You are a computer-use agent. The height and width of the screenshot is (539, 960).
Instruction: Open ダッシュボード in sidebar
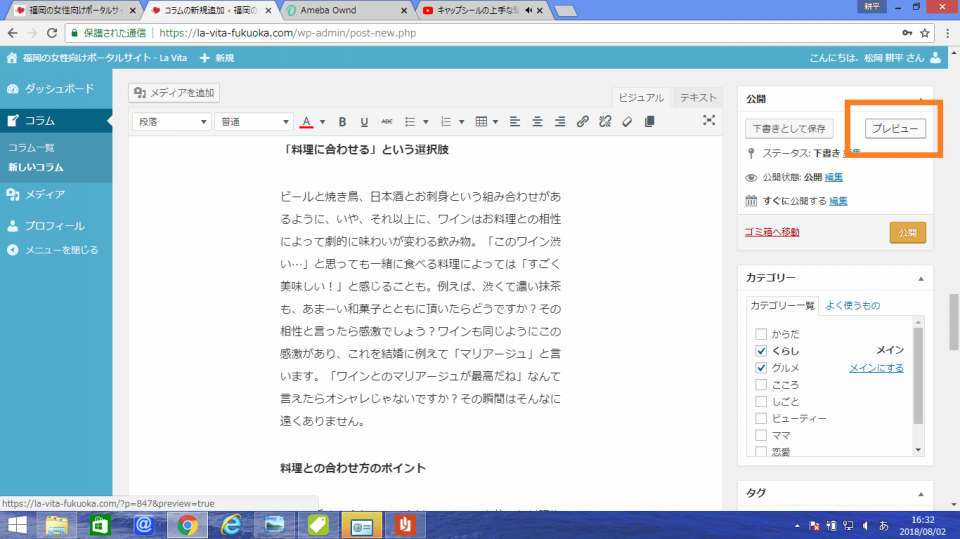click(56, 89)
